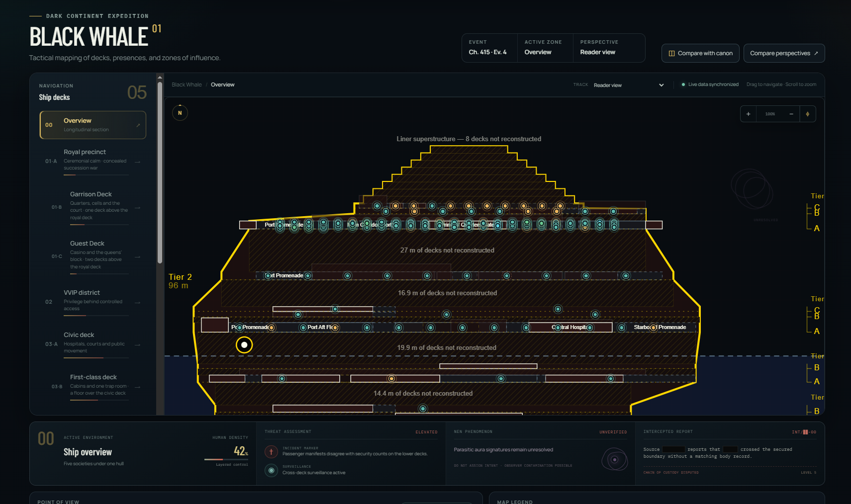The width and height of the screenshot is (851, 504).
Task: Click the faint unresolved aura rings on map
Action: coord(752,189)
